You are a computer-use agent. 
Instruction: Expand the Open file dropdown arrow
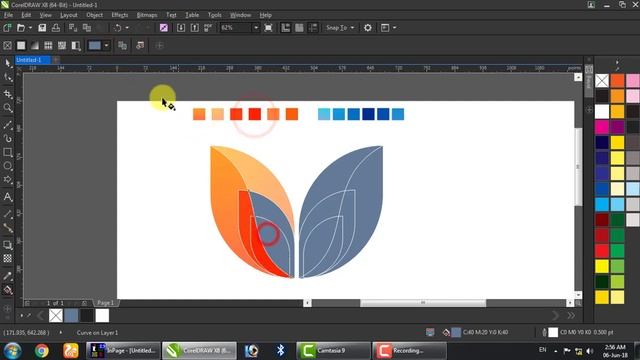(x=30, y=28)
